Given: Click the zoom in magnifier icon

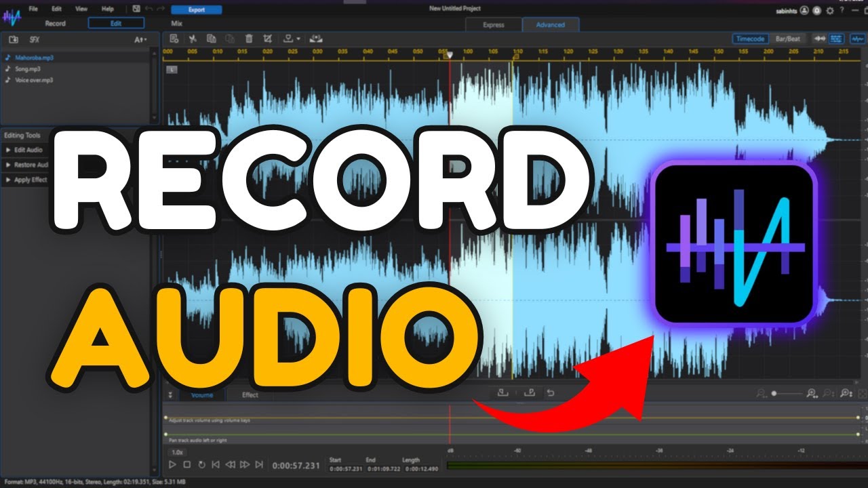Looking at the screenshot, I should [812, 393].
